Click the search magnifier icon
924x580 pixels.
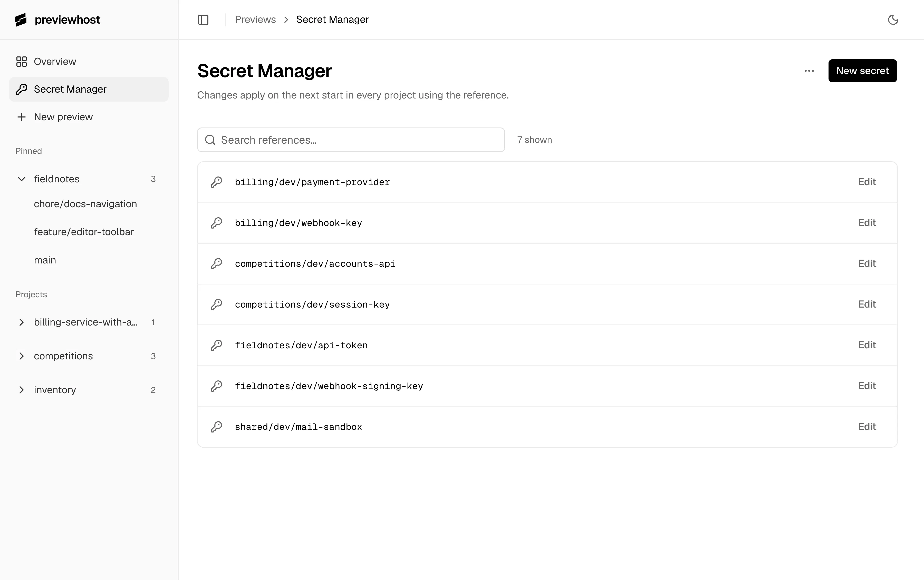(210, 140)
